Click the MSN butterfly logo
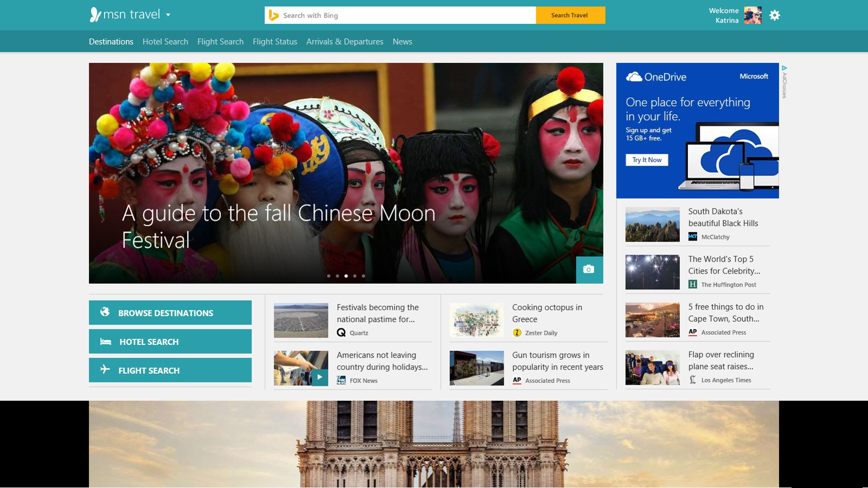Image resolution: width=868 pixels, height=488 pixels. 95,15
